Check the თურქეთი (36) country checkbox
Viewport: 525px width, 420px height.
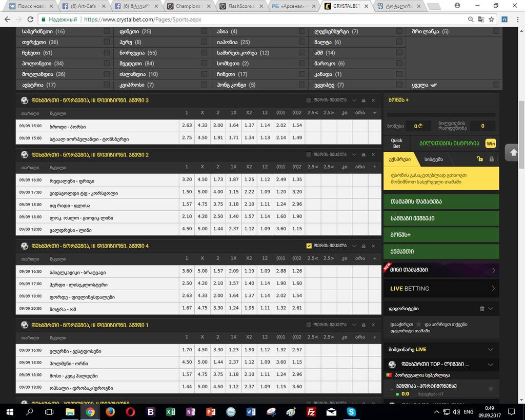pyautogui.click(x=107, y=42)
